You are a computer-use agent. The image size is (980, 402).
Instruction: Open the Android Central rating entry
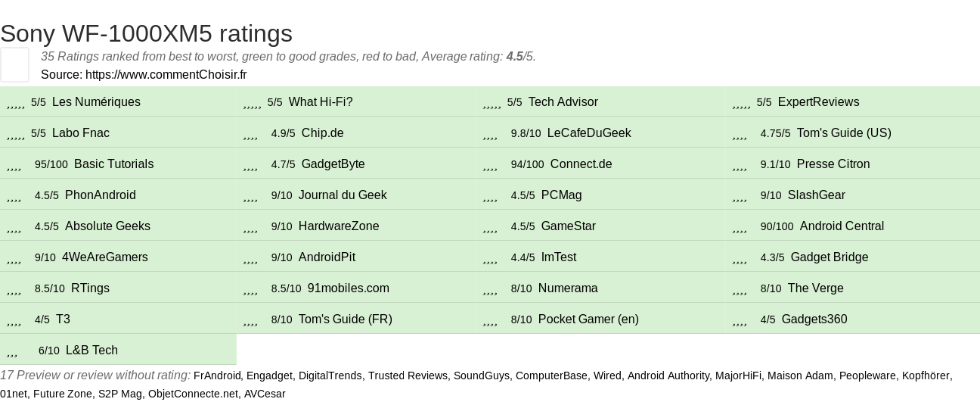[x=842, y=226]
